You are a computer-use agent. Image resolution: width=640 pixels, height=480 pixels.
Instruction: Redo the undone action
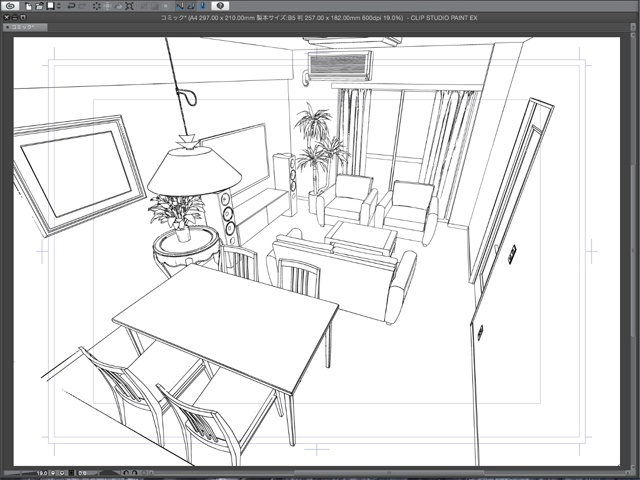82,6
